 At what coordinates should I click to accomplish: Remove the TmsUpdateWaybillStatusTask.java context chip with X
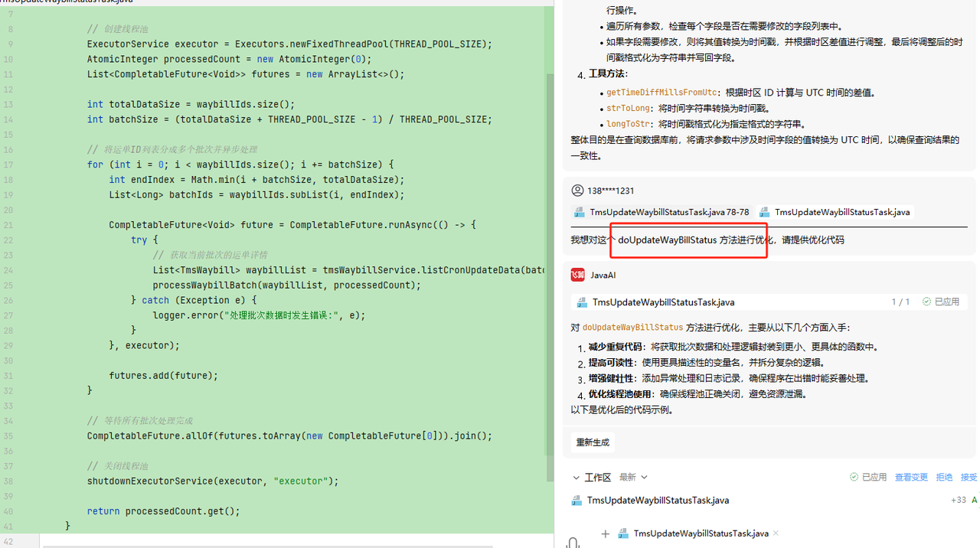pos(776,533)
